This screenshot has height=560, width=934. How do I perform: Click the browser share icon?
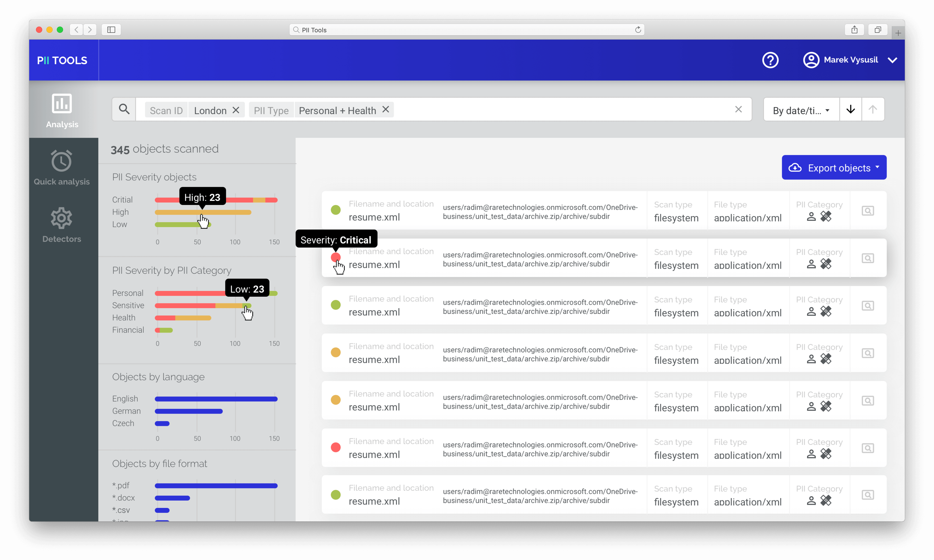(x=855, y=30)
